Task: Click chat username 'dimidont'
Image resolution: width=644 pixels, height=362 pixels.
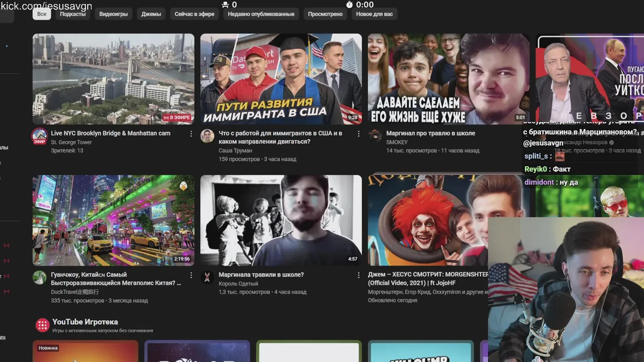Action: [x=539, y=183]
